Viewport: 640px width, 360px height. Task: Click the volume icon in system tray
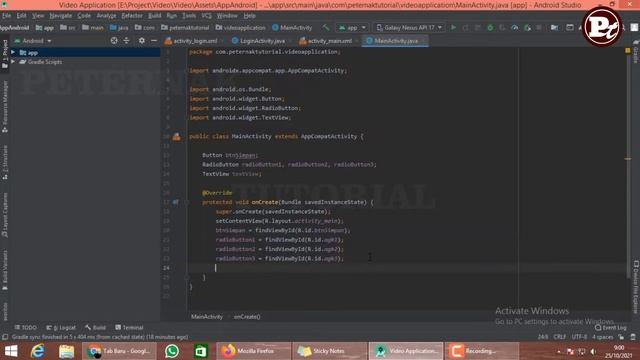593,351
